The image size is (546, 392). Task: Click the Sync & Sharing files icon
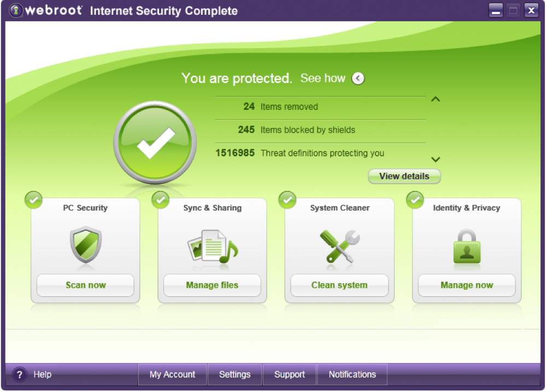[x=213, y=247]
